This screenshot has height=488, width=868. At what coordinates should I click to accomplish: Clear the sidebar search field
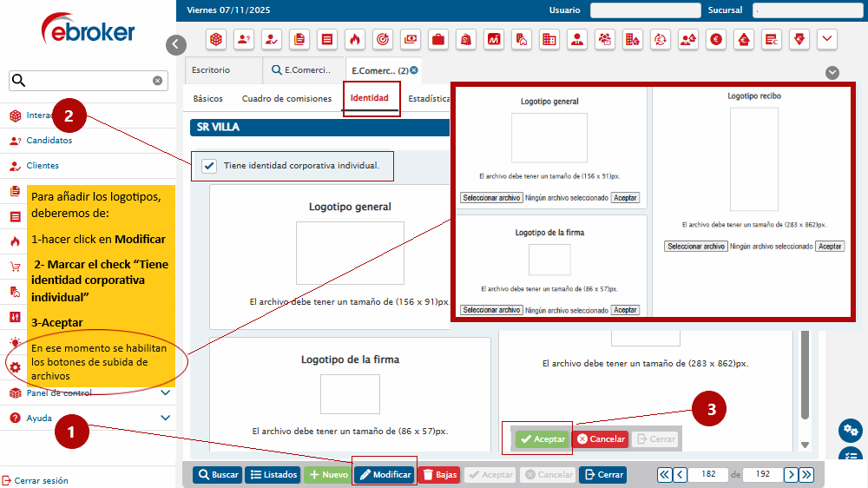pyautogui.click(x=158, y=81)
